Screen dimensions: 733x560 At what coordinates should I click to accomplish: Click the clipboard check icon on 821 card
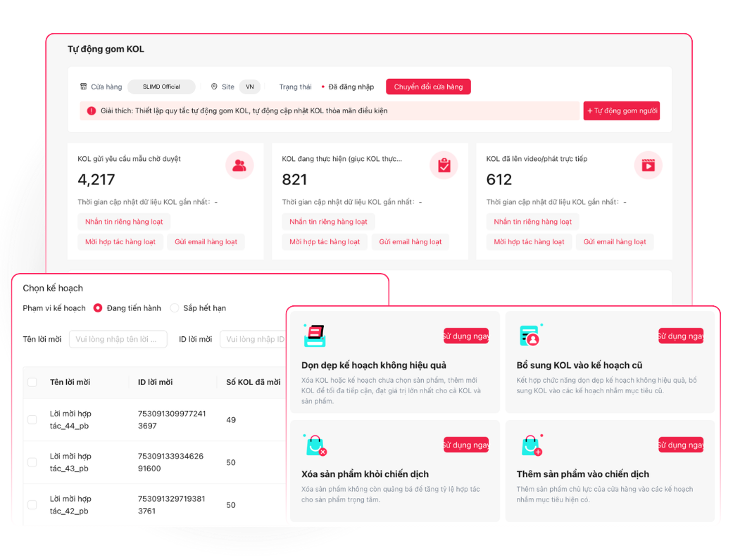444,165
